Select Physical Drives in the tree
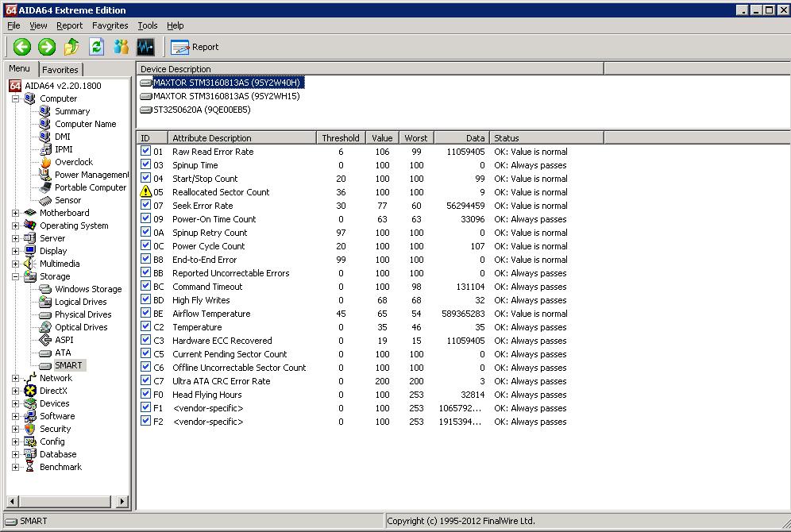 (x=83, y=314)
